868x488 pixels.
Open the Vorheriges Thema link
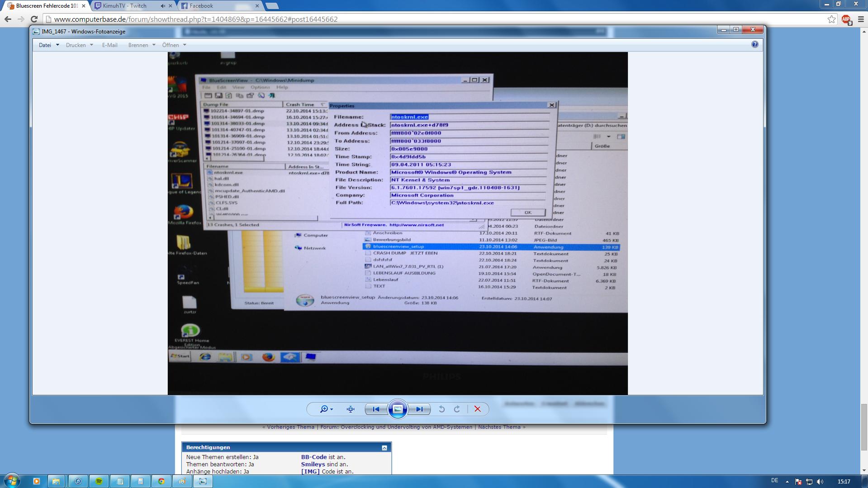click(x=290, y=427)
